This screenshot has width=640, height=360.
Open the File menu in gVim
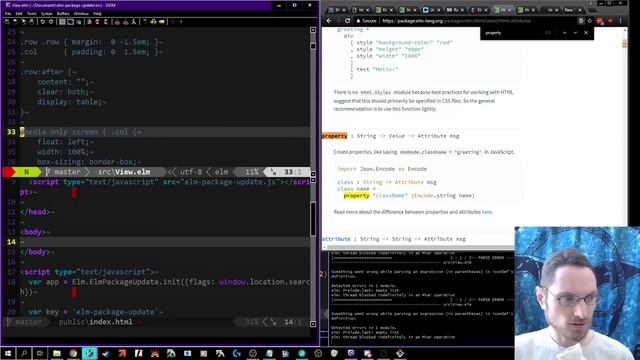click(8, 13)
